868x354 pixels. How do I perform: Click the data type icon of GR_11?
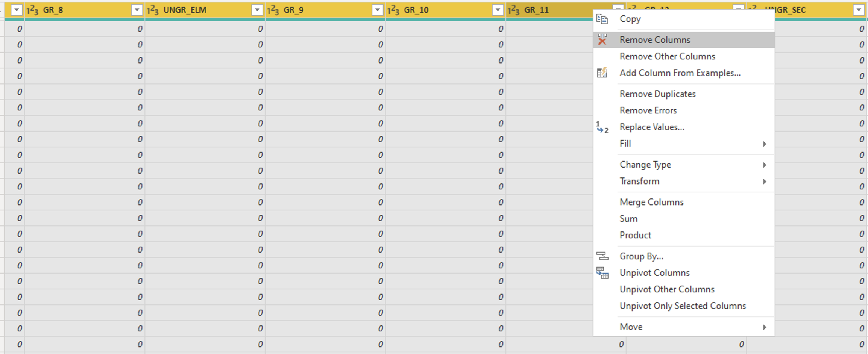(514, 10)
